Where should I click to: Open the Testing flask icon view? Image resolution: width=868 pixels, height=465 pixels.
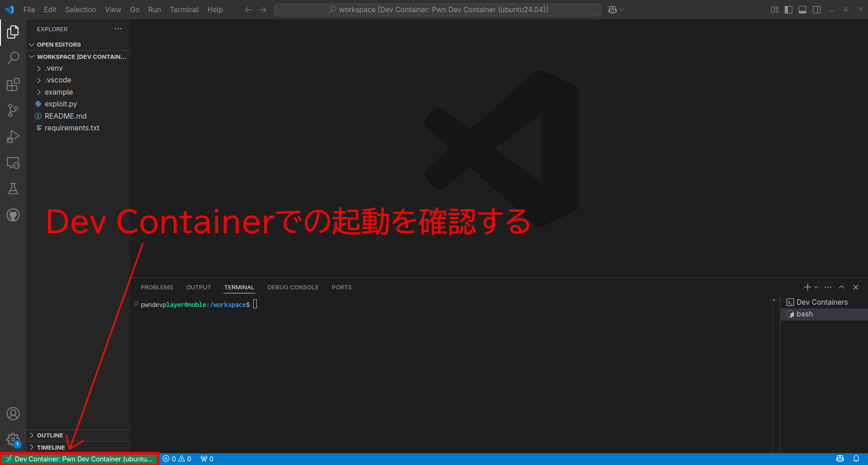click(x=13, y=189)
